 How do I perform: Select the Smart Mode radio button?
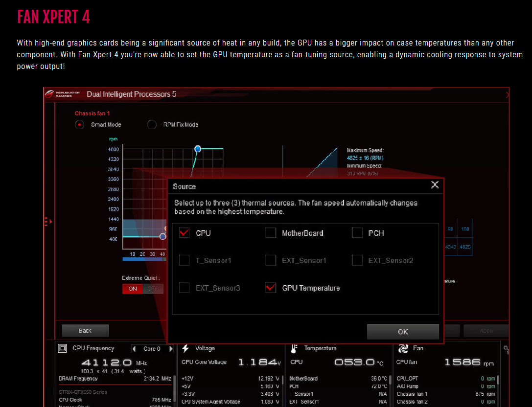point(79,125)
